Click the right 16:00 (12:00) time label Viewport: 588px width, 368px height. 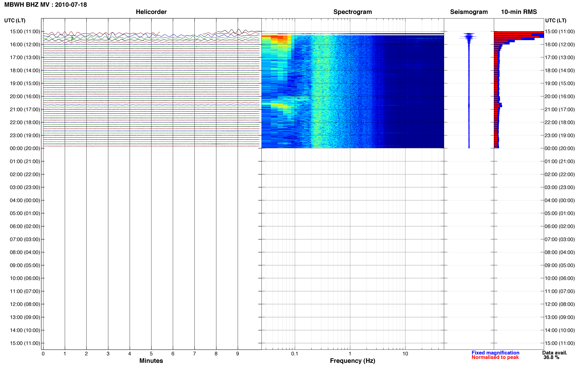click(x=560, y=44)
